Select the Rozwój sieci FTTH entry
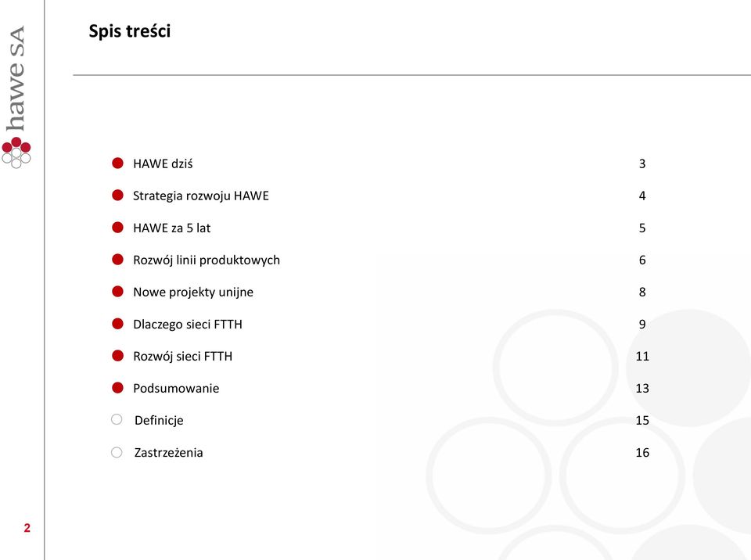Viewport: 751px width, 560px height. click(182, 357)
